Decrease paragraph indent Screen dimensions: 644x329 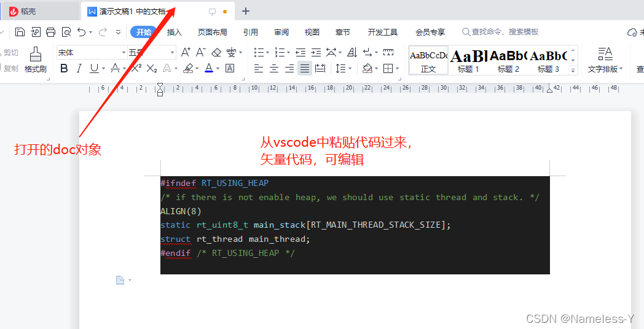[300, 52]
